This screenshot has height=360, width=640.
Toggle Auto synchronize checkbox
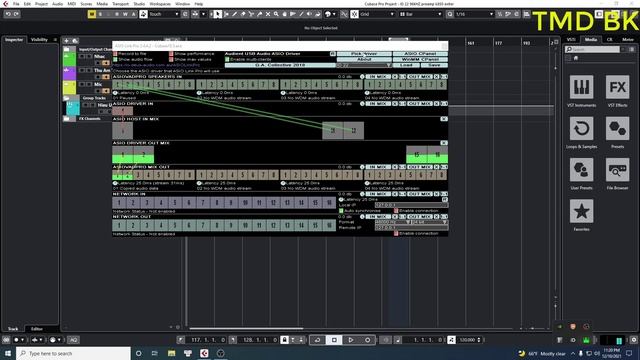tap(341, 211)
